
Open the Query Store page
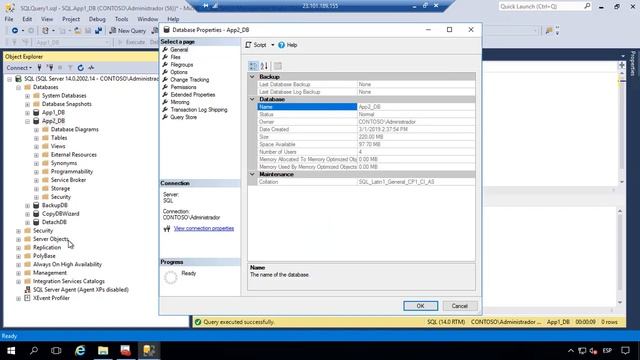[x=183, y=117]
